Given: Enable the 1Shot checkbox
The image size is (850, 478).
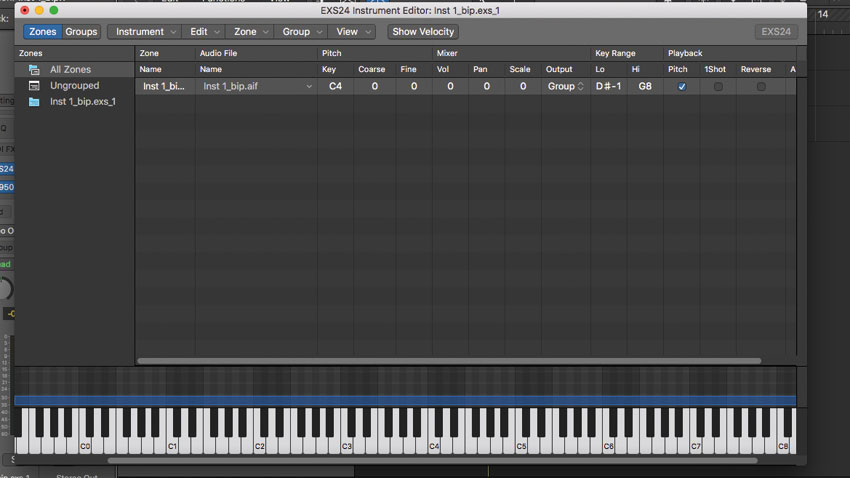Looking at the screenshot, I should (x=718, y=86).
